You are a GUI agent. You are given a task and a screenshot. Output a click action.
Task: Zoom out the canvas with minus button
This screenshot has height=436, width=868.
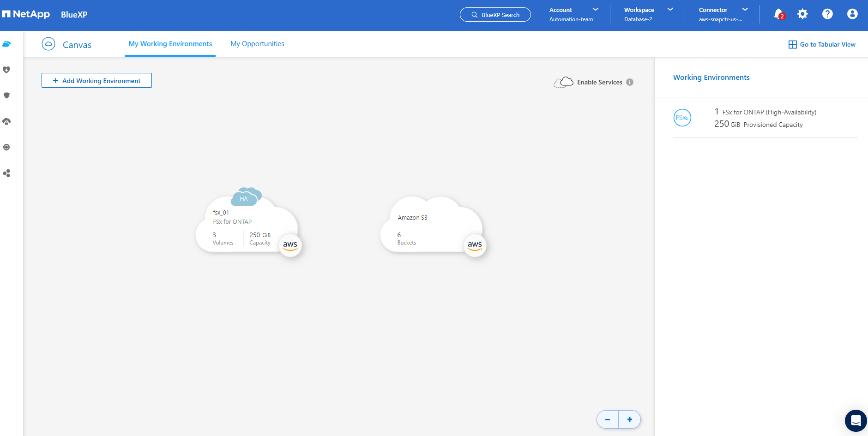coord(608,419)
